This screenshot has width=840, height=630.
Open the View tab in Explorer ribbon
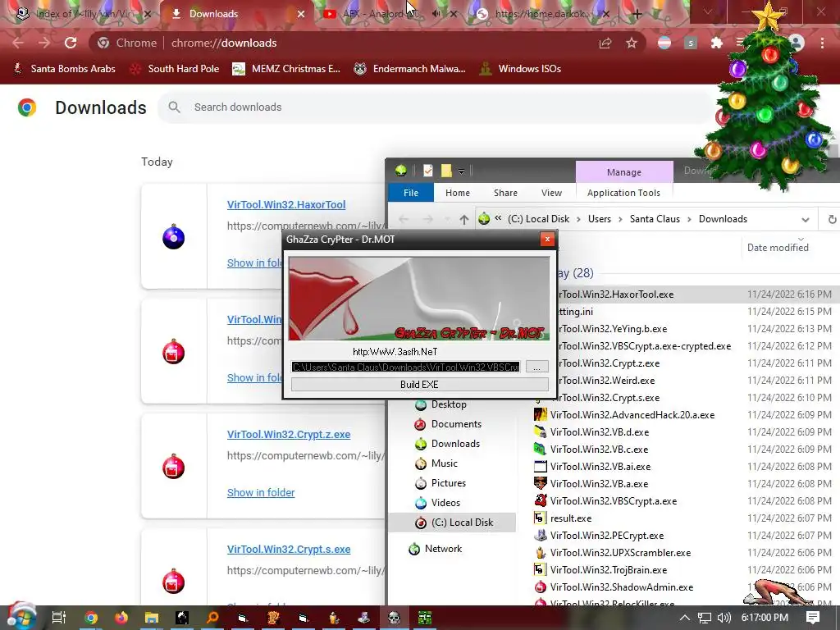click(551, 193)
